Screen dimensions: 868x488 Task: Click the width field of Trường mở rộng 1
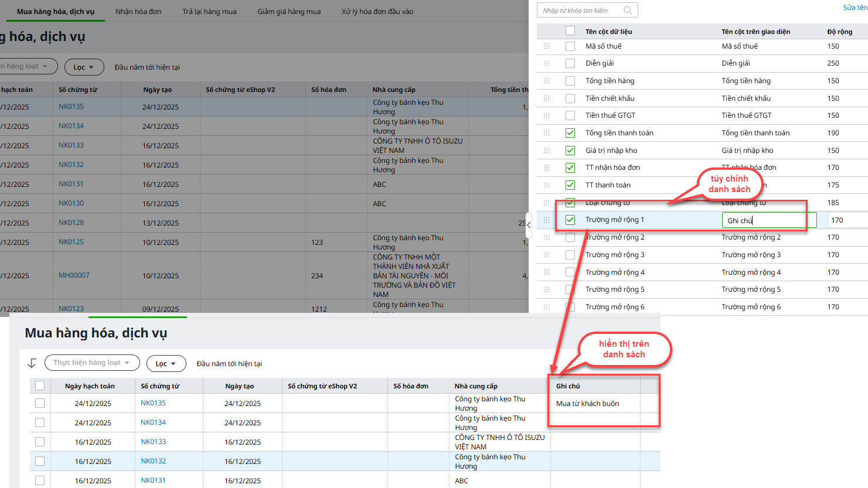(846, 220)
